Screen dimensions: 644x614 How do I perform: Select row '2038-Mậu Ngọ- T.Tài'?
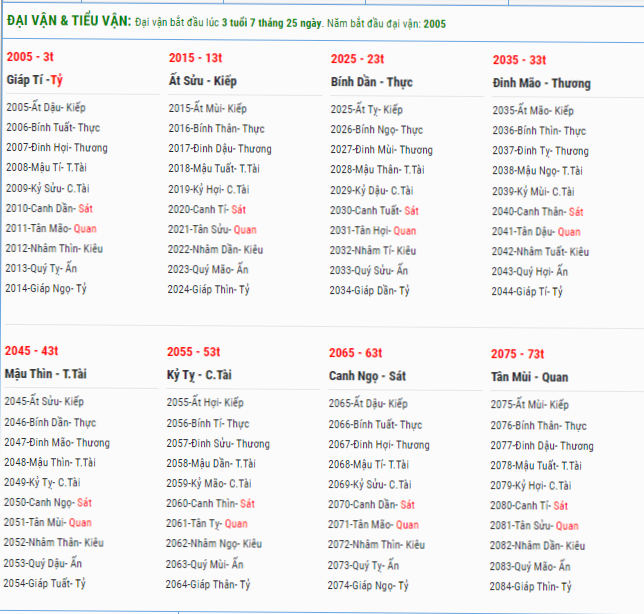coord(537,171)
